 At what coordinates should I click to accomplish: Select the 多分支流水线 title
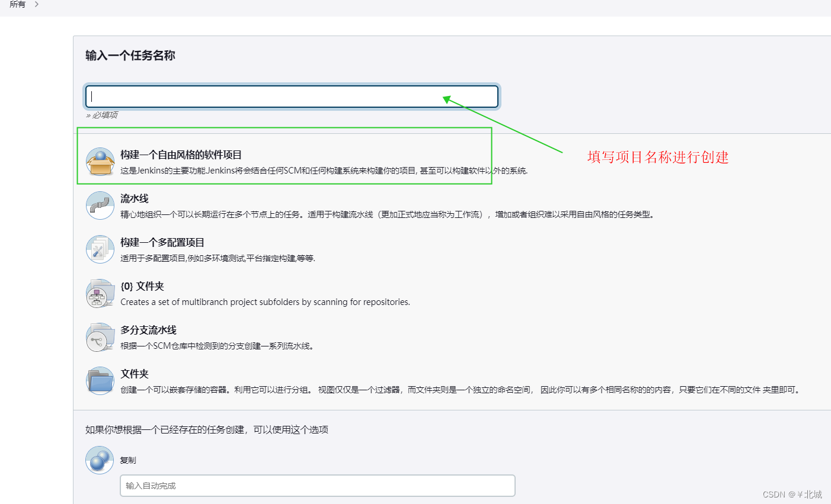148,330
